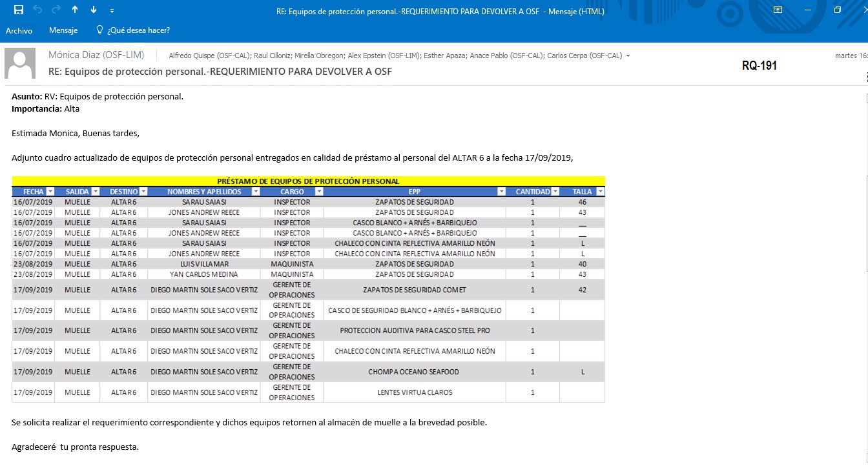Open the TALLA column filter dropdown
Screen dimensions: 868x466
pyautogui.click(x=600, y=192)
